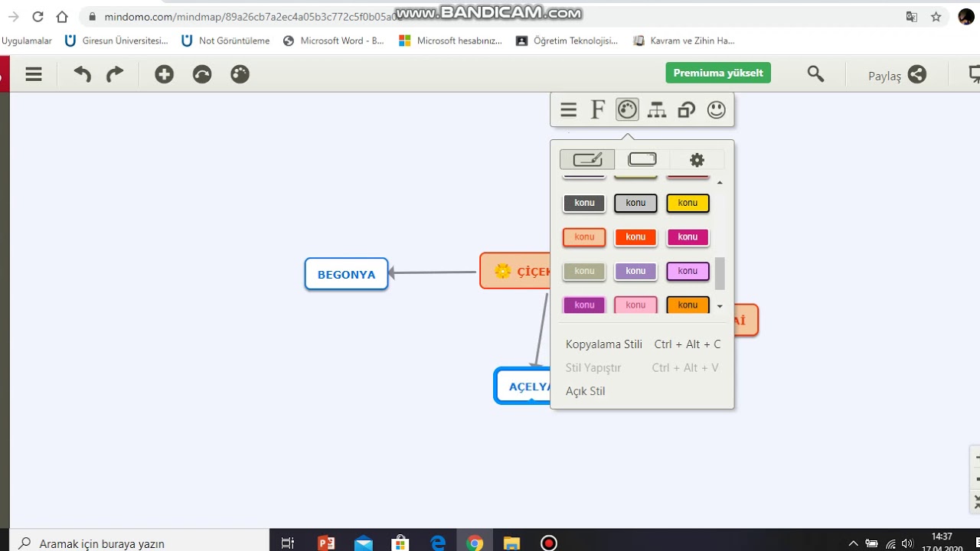
Task: Open the Mail app from the taskbar
Action: (363, 543)
